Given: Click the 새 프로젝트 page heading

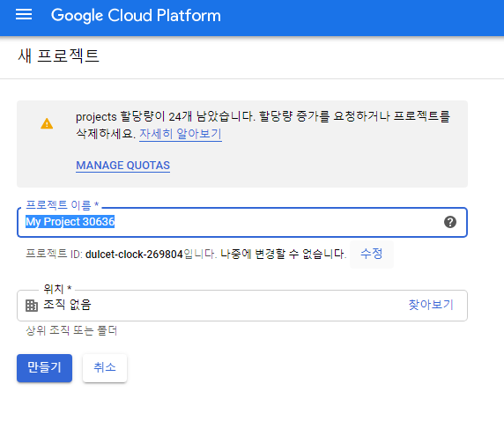Looking at the screenshot, I should 58,55.
